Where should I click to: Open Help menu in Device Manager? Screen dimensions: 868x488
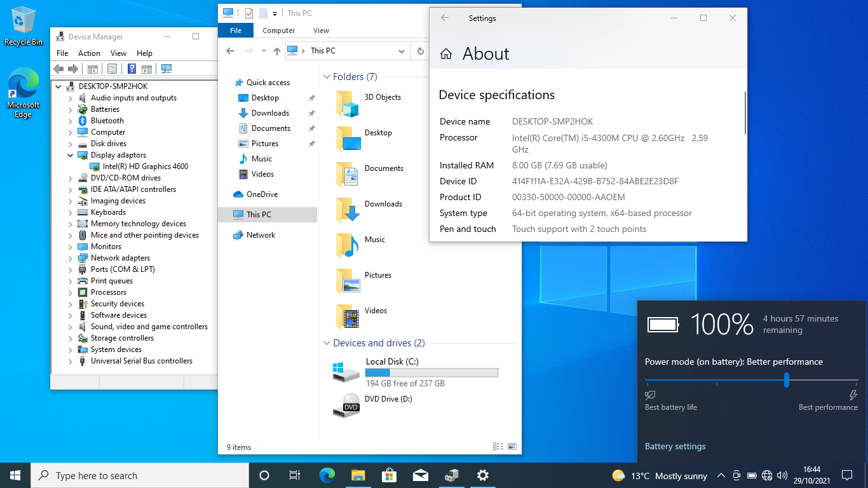coord(144,53)
